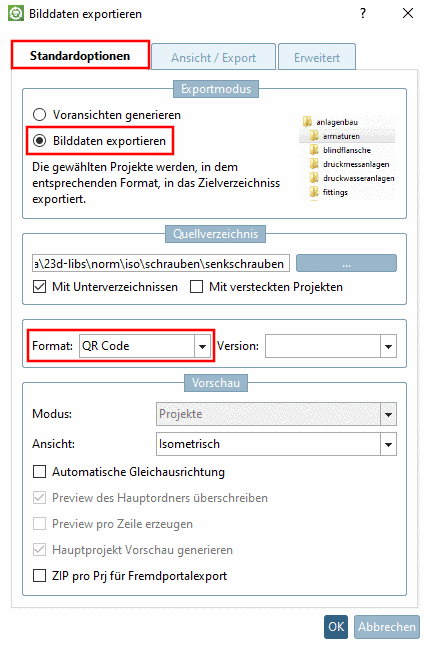This screenshot has height=648, width=430.
Task: Open the Erweitert tab
Action: [x=317, y=57]
